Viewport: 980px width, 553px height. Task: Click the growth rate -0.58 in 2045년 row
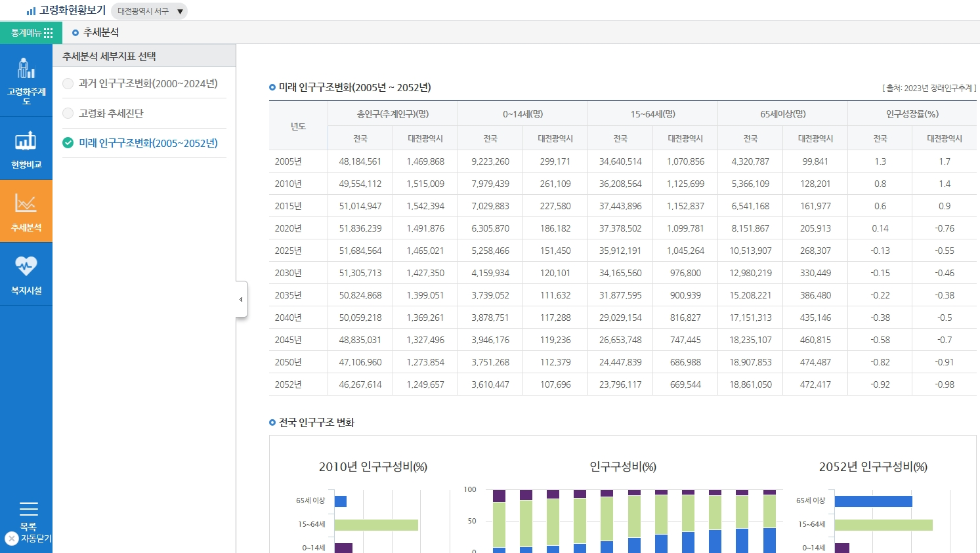(880, 340)
